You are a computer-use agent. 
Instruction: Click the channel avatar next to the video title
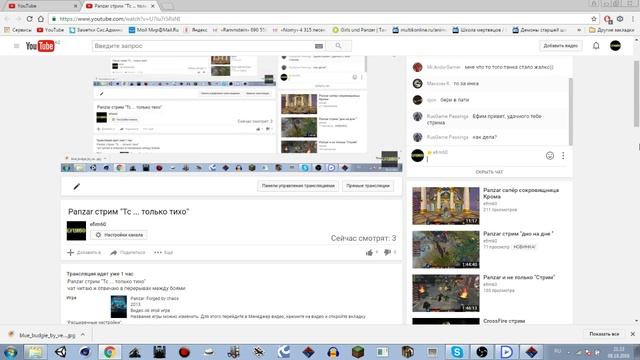click(76, 231)
